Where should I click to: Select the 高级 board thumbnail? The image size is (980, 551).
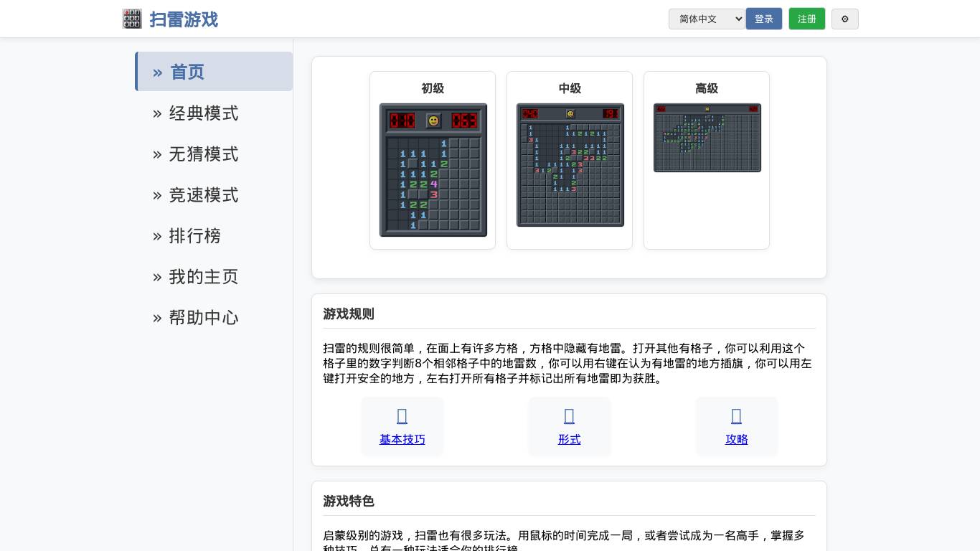[x=707, y=138]
